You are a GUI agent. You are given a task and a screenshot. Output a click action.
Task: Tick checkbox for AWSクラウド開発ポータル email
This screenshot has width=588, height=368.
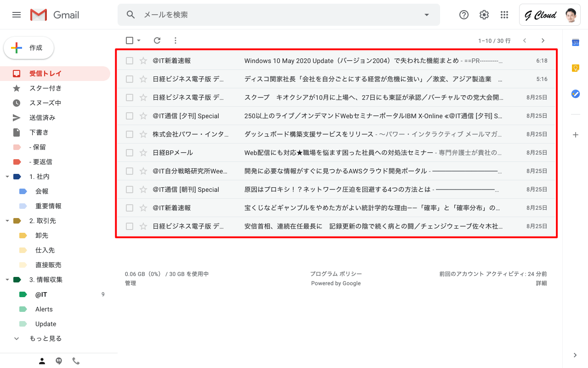pos(130,171)
